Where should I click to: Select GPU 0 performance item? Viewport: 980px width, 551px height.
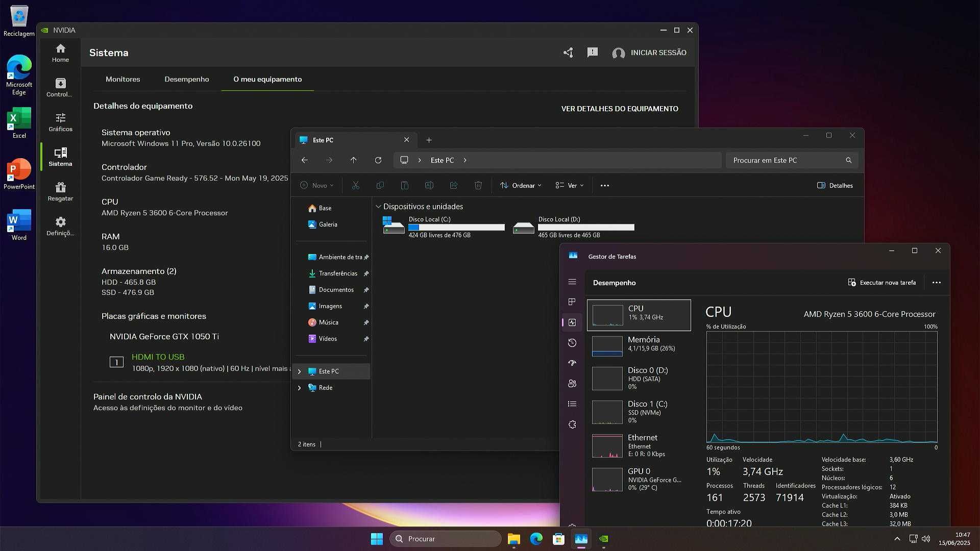639,479
